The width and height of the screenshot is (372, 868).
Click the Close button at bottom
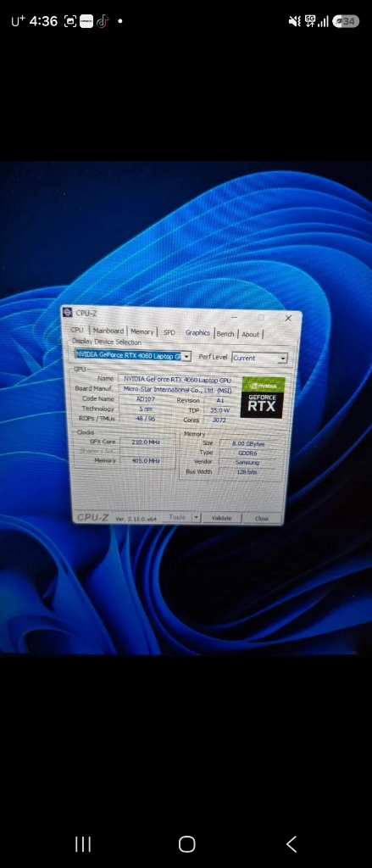(x=262, y=519)
